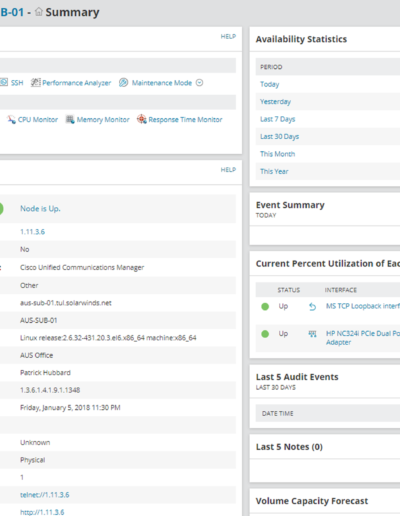Click the AUS Office location value
The image size is (400, 516).
(x=36, y=355)
